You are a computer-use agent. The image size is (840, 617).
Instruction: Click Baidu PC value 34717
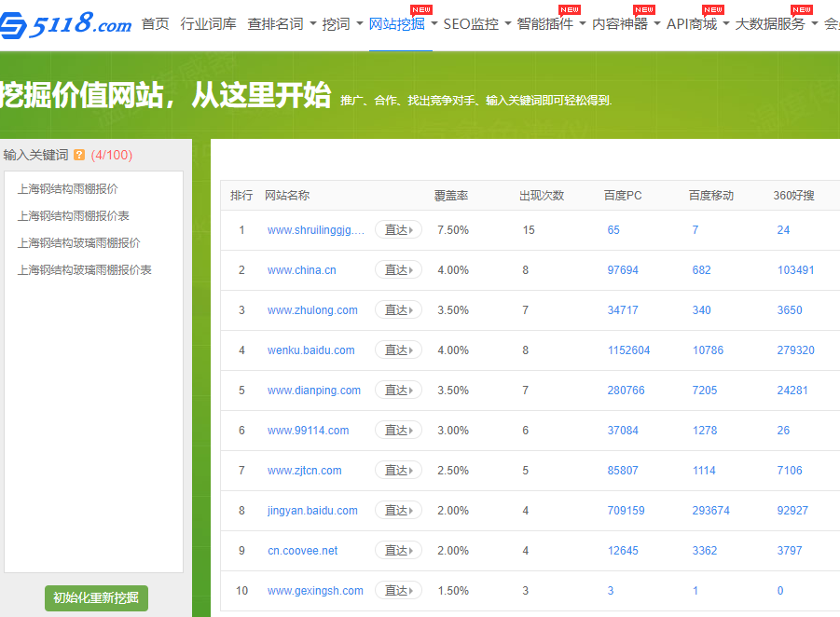tap(623, 310)
